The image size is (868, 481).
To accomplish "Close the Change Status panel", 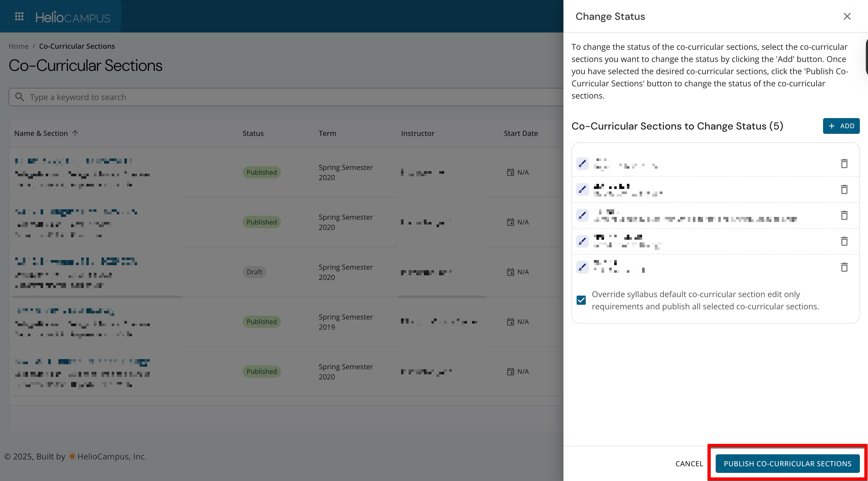I will click(847, 17).
